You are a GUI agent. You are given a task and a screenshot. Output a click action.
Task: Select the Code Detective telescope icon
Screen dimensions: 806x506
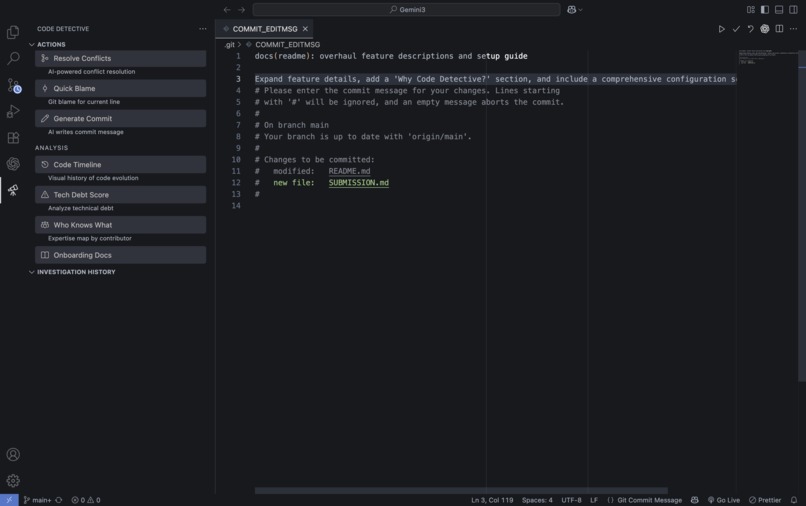13,190
